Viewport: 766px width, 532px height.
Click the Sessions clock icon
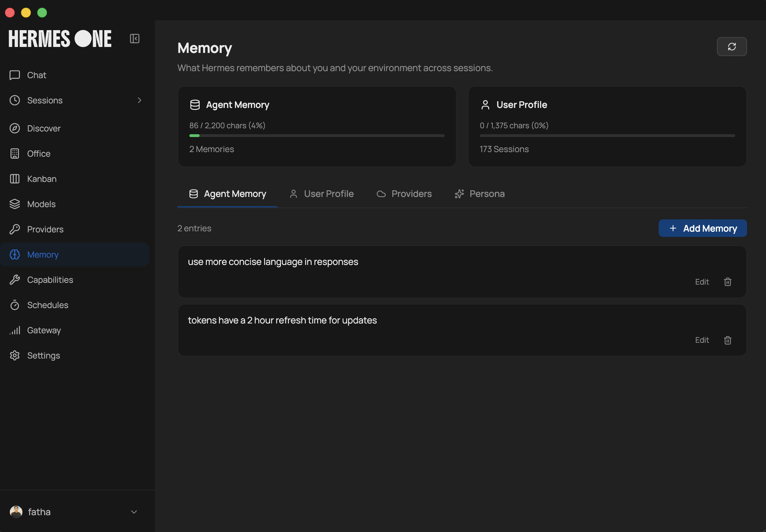point(15,100)
